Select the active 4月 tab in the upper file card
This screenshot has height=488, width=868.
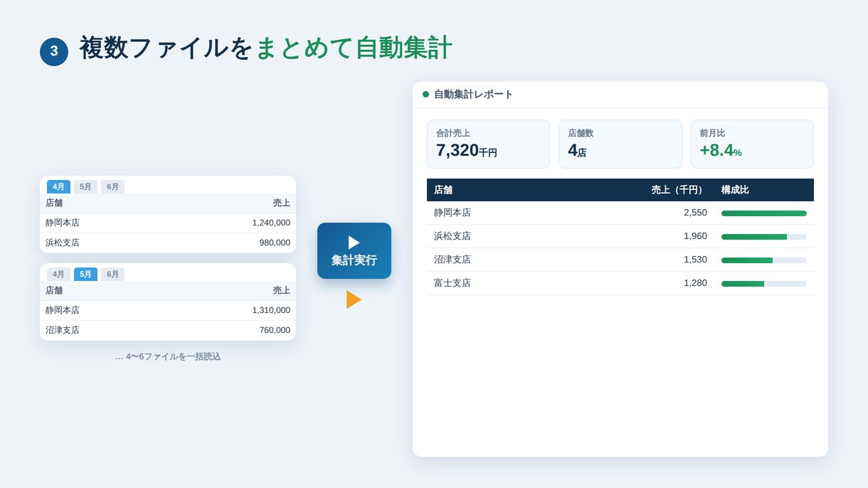click(x=58, y=186)
